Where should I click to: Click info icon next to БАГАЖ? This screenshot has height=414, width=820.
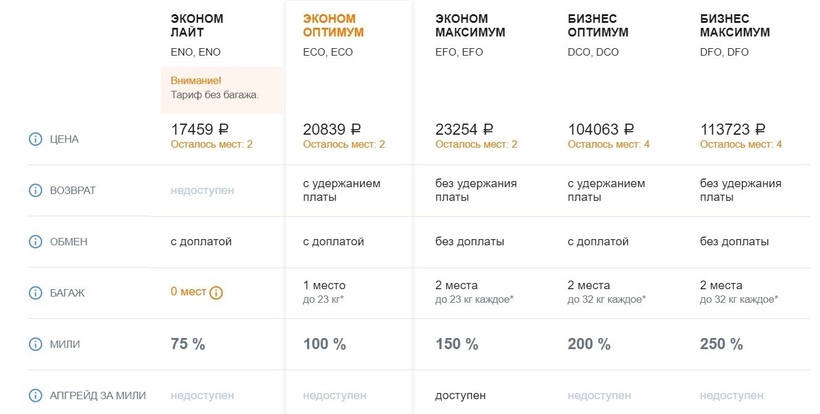[x=36, y=293]
